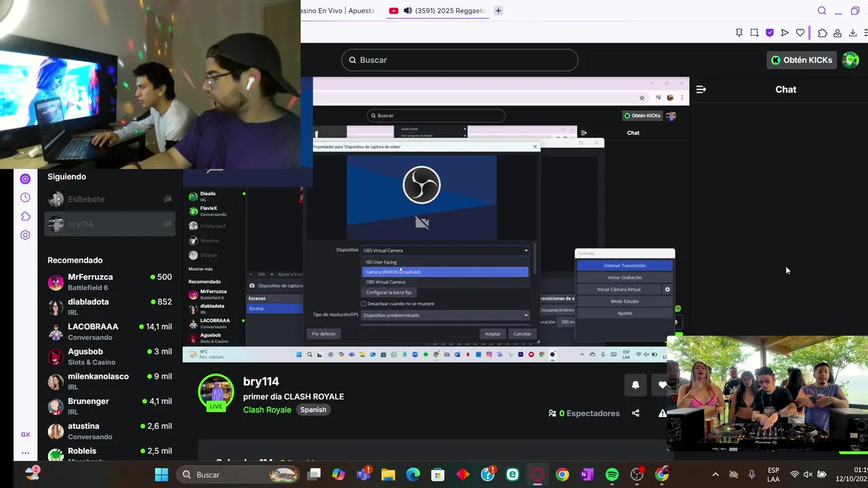The width and height of the screenshot is (868, 488).
Task: Click the Kick search field 'Buscar'
Action: click(x=460, y=60)
